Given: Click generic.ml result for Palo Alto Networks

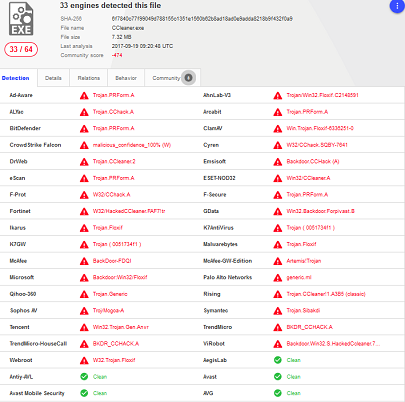Looking at the screenshot, I should (299, 277).
